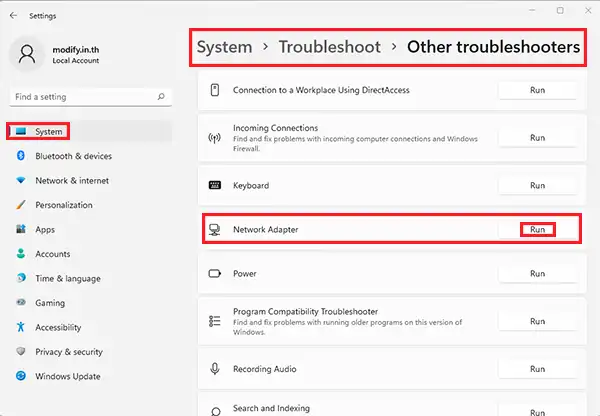The height and width of the screenshot is (416, 600).
Task: Run the Keyboard troubleshooter
Action: point(537,186)
